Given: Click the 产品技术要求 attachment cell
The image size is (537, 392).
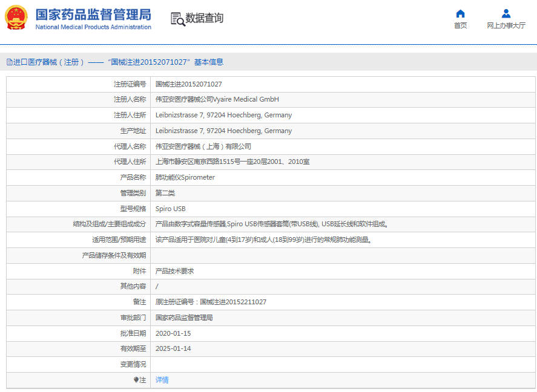Looking at the screenshot, I should 174,271.
